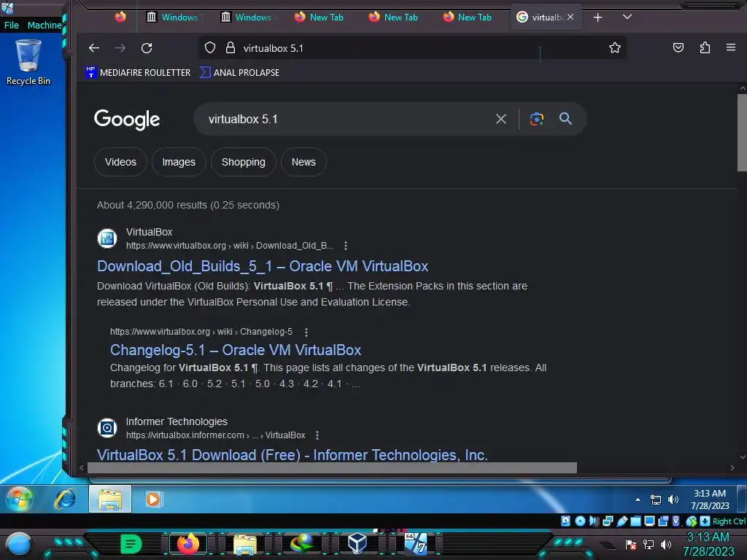
Task: Launch Windows Media Player from guest taskbar
Action: pos(153,499)
